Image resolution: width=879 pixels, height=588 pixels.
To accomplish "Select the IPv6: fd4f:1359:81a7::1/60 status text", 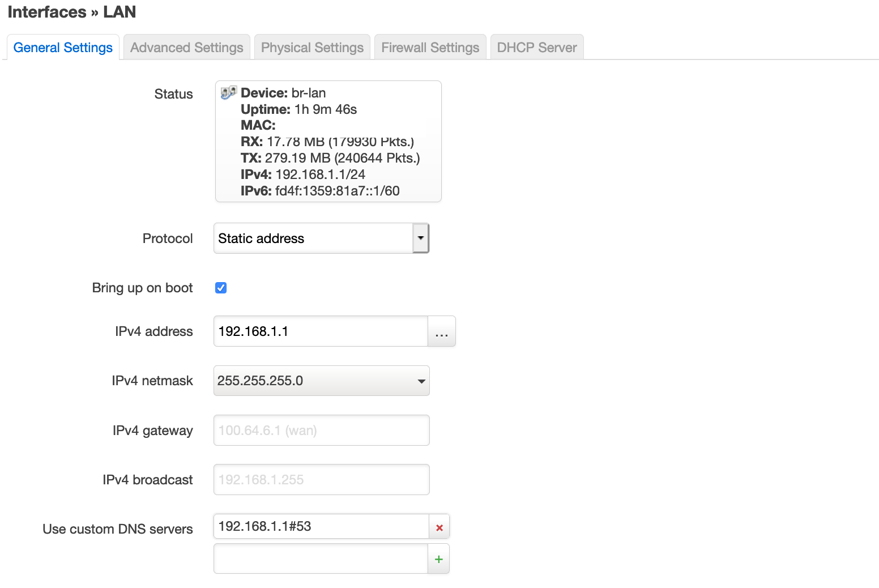I will 320,191.
